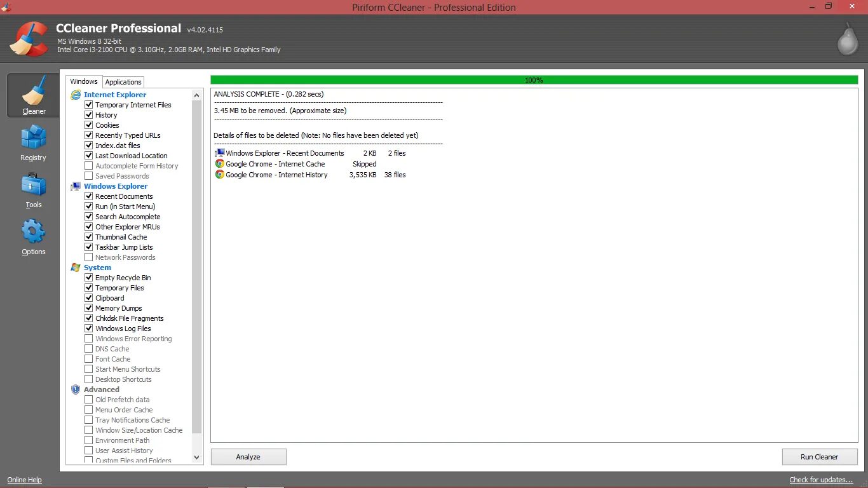868x488 pixels.
Task: Enable DNS Cache cleaning
Action: pos(89,349)
